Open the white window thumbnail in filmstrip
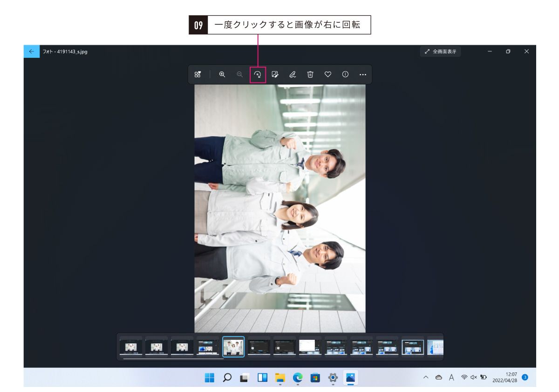Viewport: 559px width, 392px height. [310, 347]
